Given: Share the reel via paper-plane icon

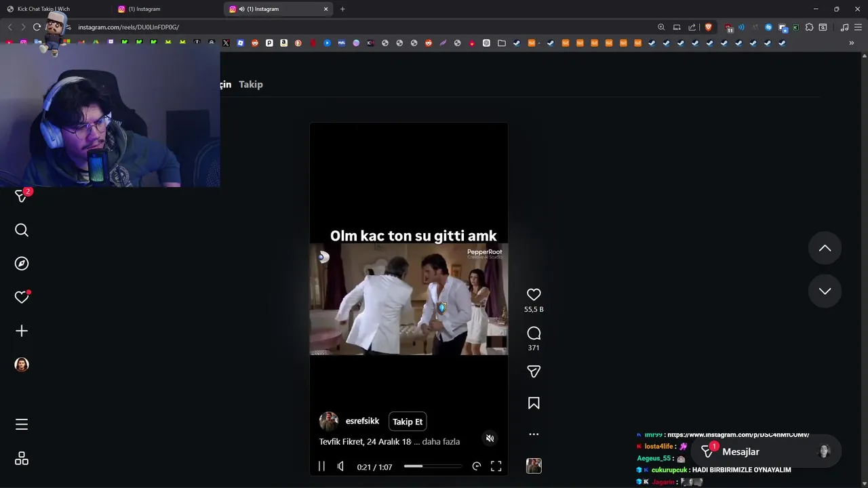Looking at the screenshot, I should point(534,371).
